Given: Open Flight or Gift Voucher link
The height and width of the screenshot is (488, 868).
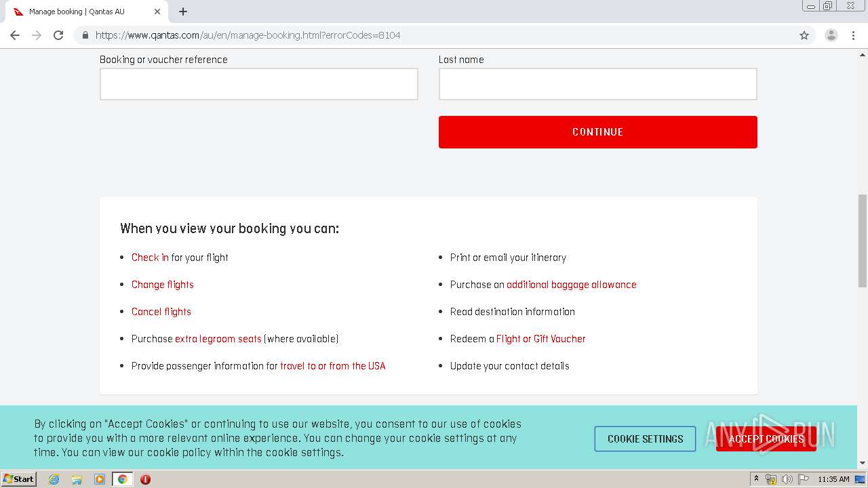Looking at the screenshot, I should tap(541, 339).
